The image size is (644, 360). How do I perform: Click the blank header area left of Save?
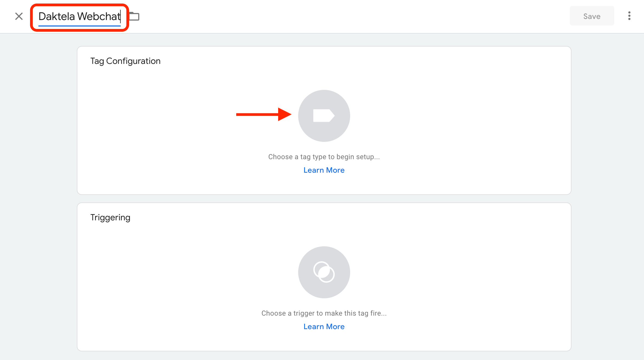352,16
